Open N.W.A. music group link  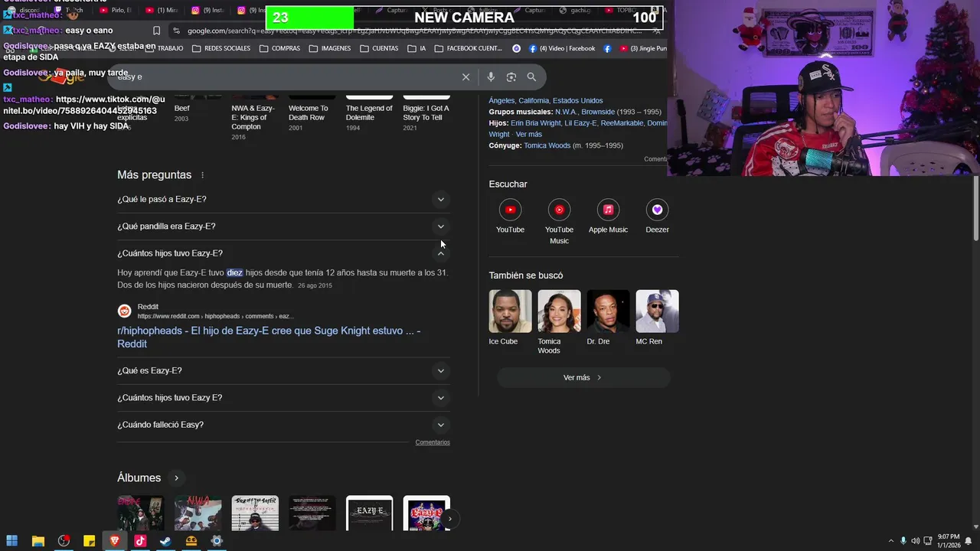(567, 112)
